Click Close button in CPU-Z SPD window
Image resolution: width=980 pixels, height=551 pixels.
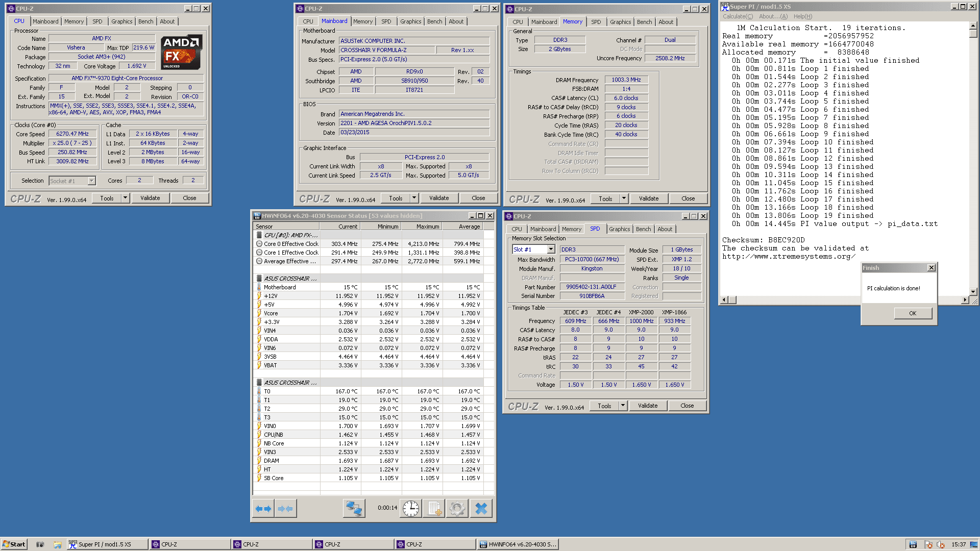point(687,406)
